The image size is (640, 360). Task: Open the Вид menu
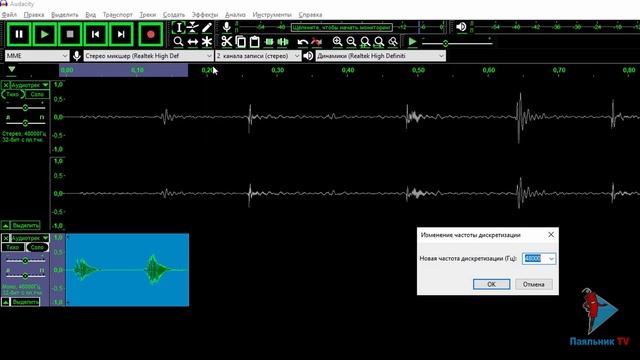[91, 15]
